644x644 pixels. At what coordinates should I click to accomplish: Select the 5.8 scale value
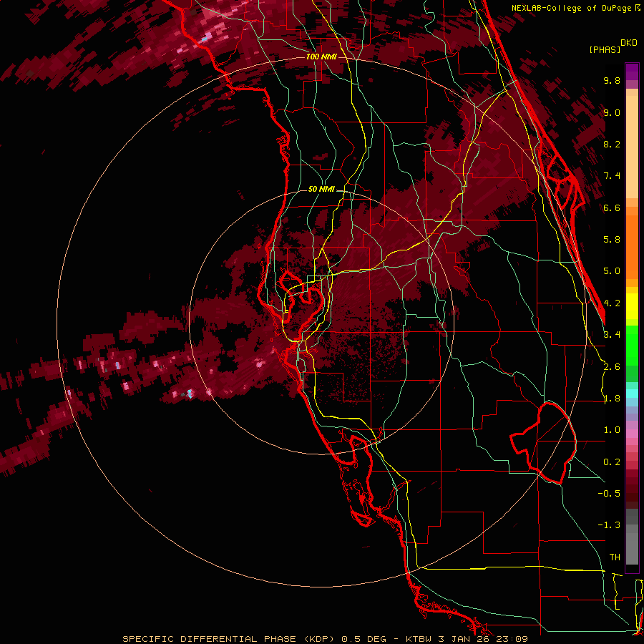[612, 240]
